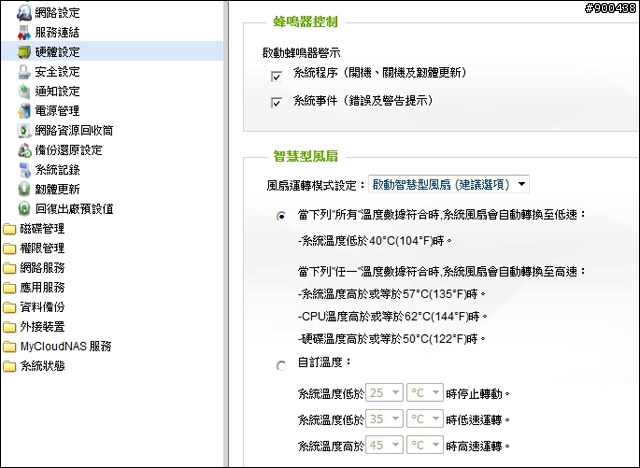Click the 網路設定 network icon
Image resolution: width=640 pixels, height=468 pixels.
click(x=24, y=13)
